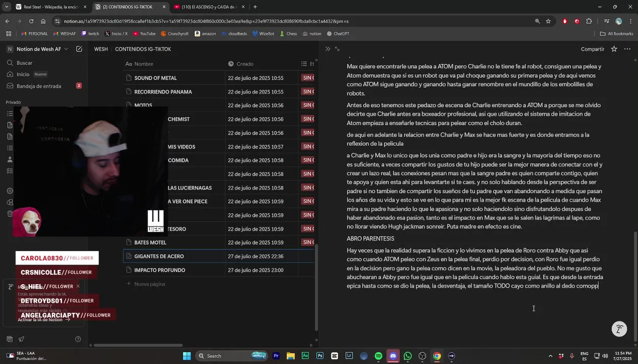Open File Explorer from the taskbar
This screenshot has width=638, height=364.
pos(291,356)
